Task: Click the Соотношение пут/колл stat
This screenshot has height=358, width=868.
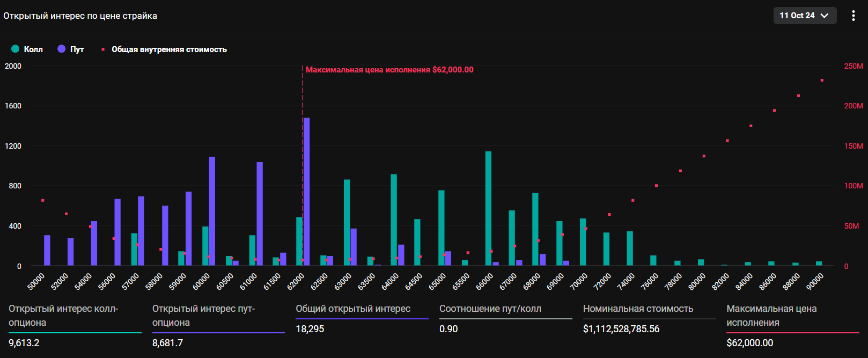Action: pos(490,309)
